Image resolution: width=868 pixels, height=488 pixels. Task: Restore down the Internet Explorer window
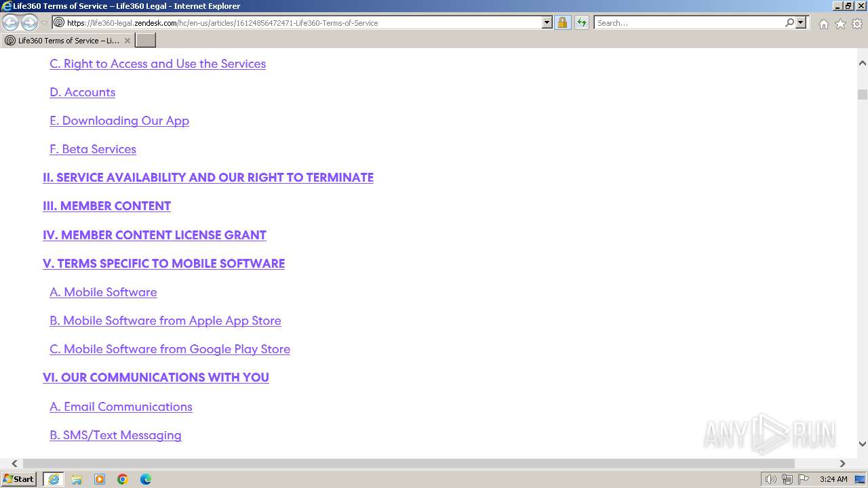[848, 6]
